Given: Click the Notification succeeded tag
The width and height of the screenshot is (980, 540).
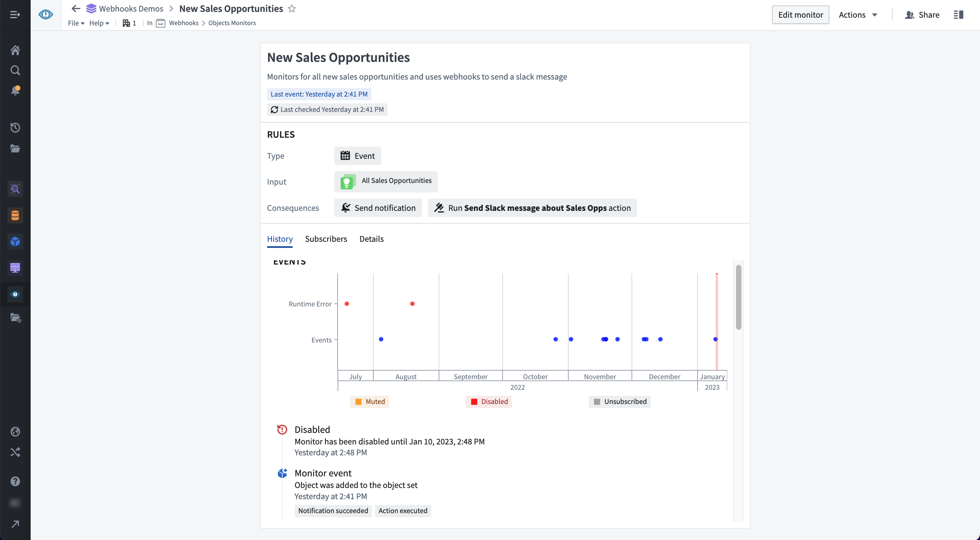Looking at the screenshot, I should pyautogui.click(x=333, y=511).
